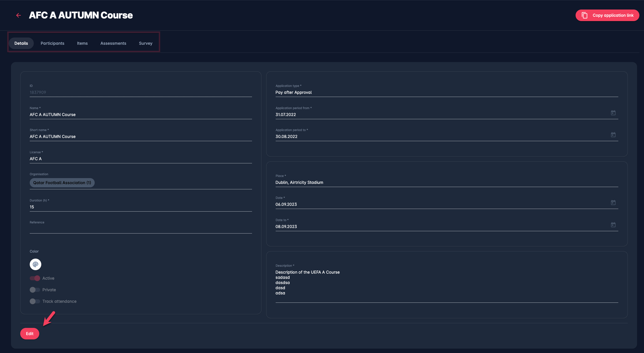Image resolution: width=644 pixels, height=353 pixels.
Task: Open the Organisation selection field
Action: pyautogui.click(x=173, y=183)
